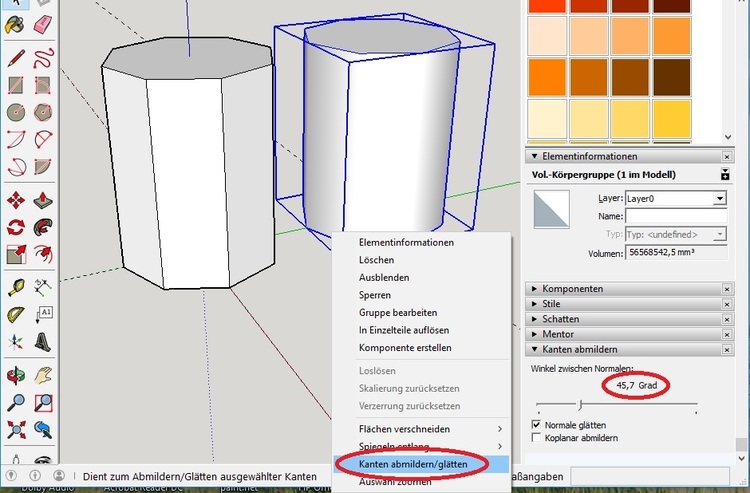Select the Line pencil tool
The height and width of the screenshot is (493, 750).
point(15,58)
